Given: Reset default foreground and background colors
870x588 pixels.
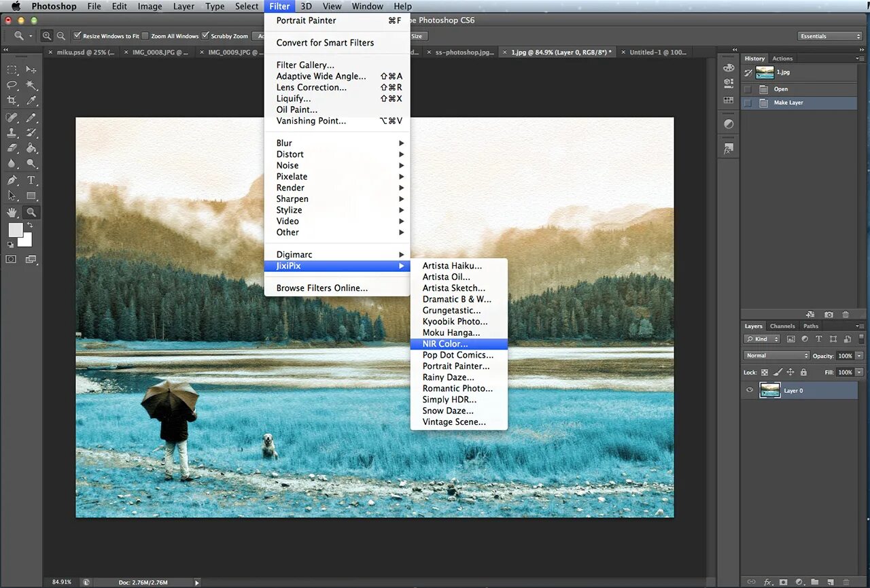Looking at the screenshot, I should 11,245.
